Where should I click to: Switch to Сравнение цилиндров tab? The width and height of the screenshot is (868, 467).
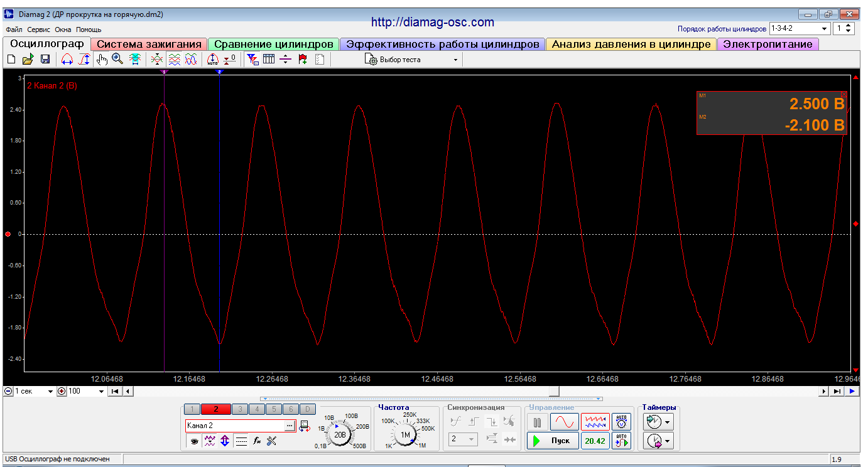[x=273, y=44]
